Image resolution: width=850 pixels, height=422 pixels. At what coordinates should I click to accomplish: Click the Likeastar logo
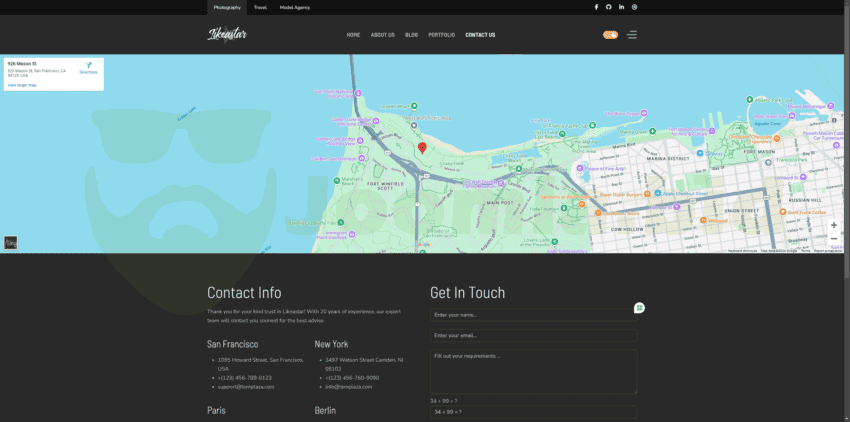click(227, 35)
